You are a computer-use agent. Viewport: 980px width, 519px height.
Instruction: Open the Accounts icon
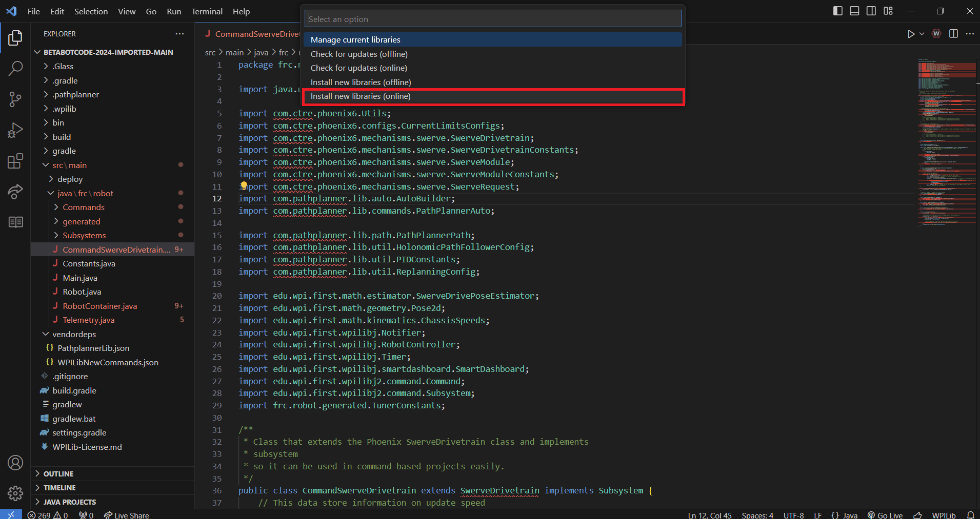pos(15,463)
